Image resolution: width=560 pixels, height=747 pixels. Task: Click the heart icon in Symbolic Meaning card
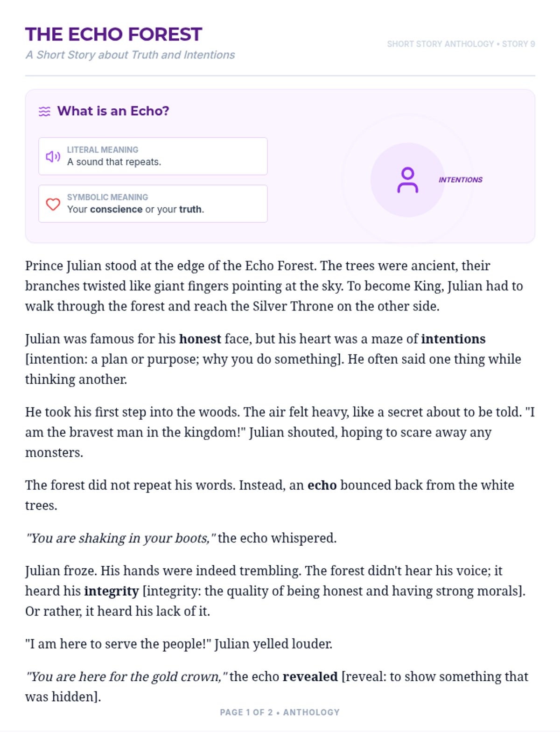(53, 204)
